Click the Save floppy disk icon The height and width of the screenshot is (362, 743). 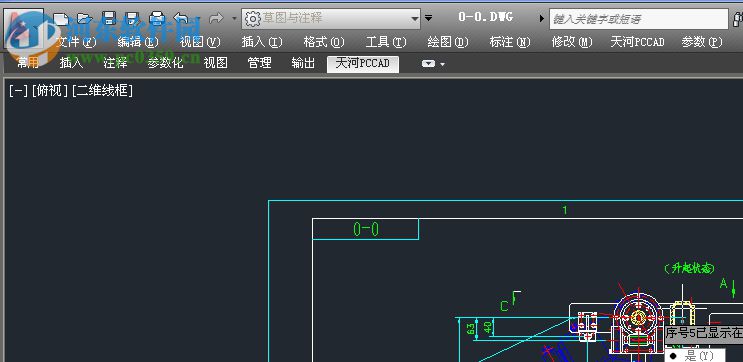(x=109, y=19)
